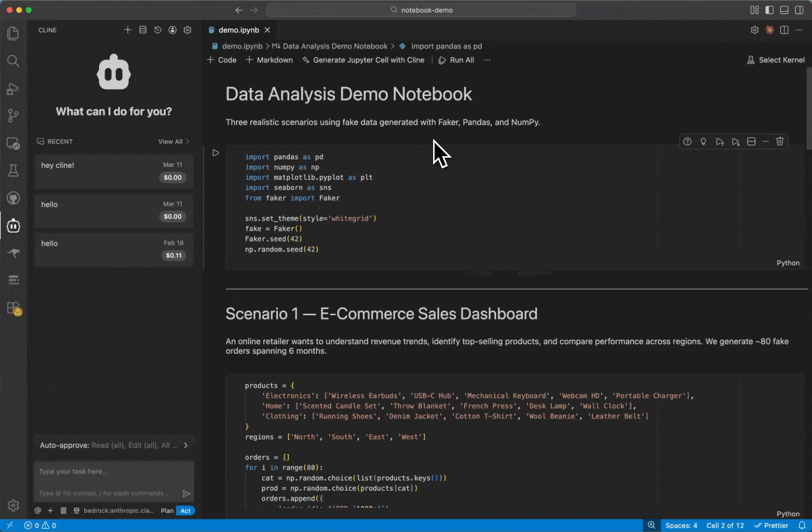Open Spaces: 4 indentation selector
The height and width of the screenshot is (532, 812).
click(681, 526)
